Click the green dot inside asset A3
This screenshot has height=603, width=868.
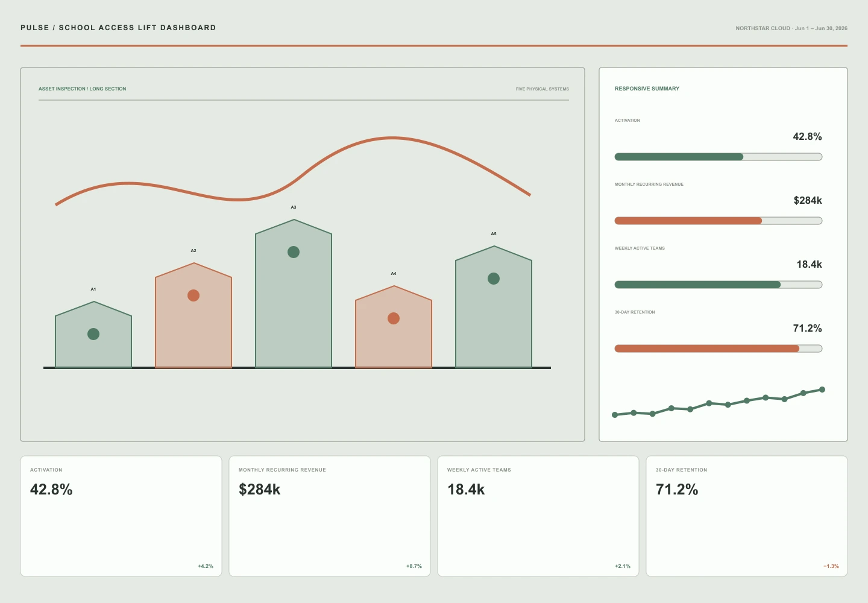[x=294, y=252]
